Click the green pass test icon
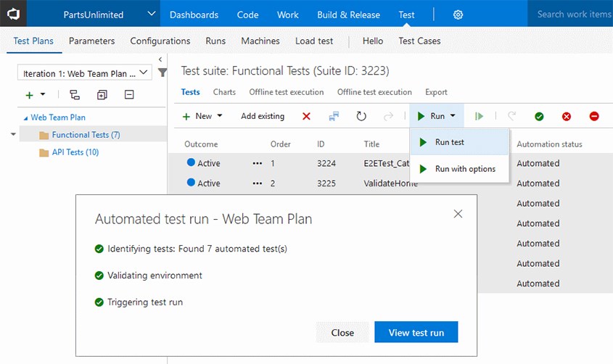 pos(539,116)
